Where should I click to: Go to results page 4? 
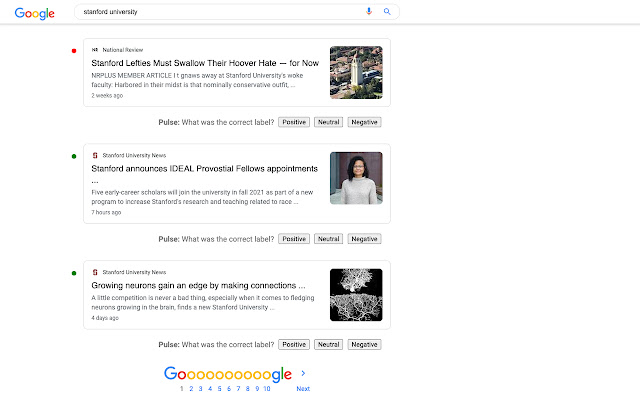(210, 389)
